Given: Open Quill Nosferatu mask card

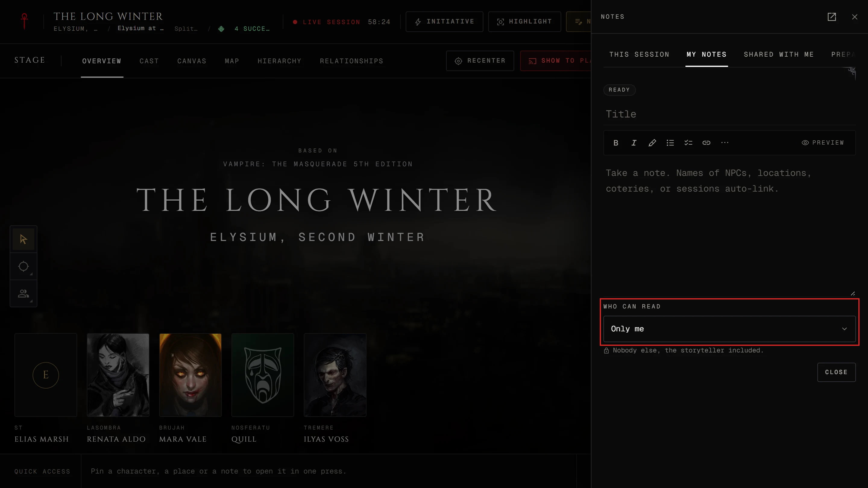Looking at the screenshot, I should pyautogui.click(x=263, y=375).
